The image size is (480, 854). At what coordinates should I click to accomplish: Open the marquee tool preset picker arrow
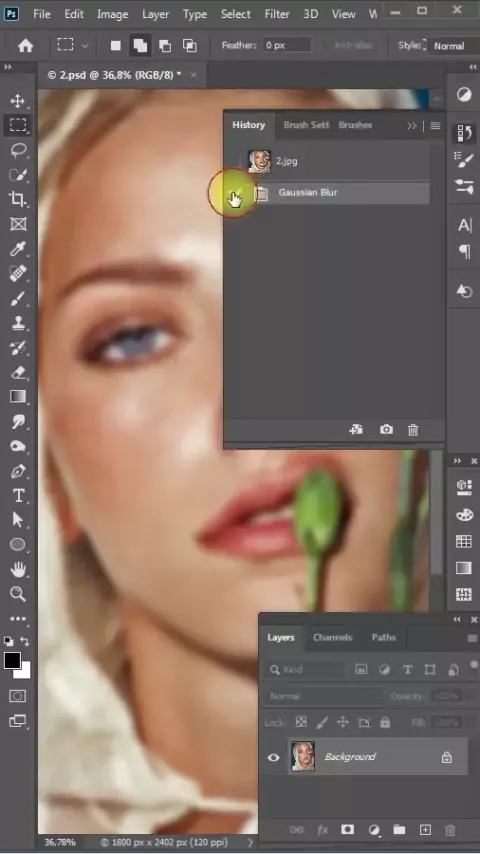[x=84, y=46]
